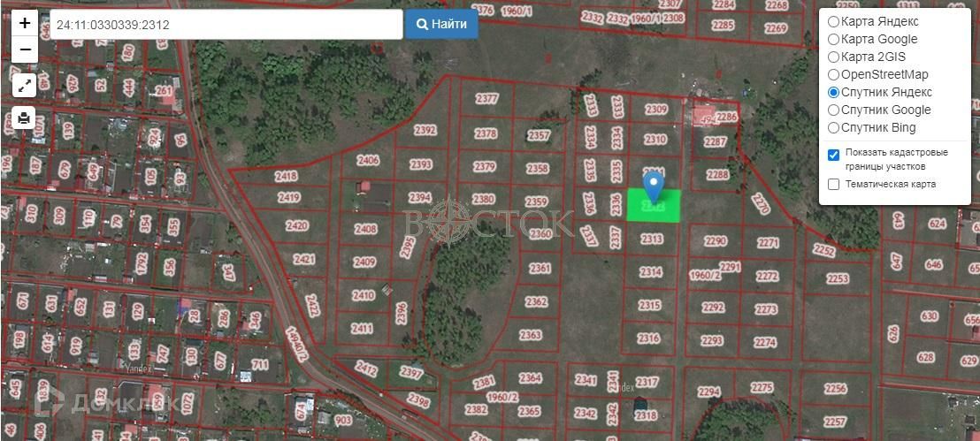
Task: Select Карта Google map layer
Action: (833, 39)
